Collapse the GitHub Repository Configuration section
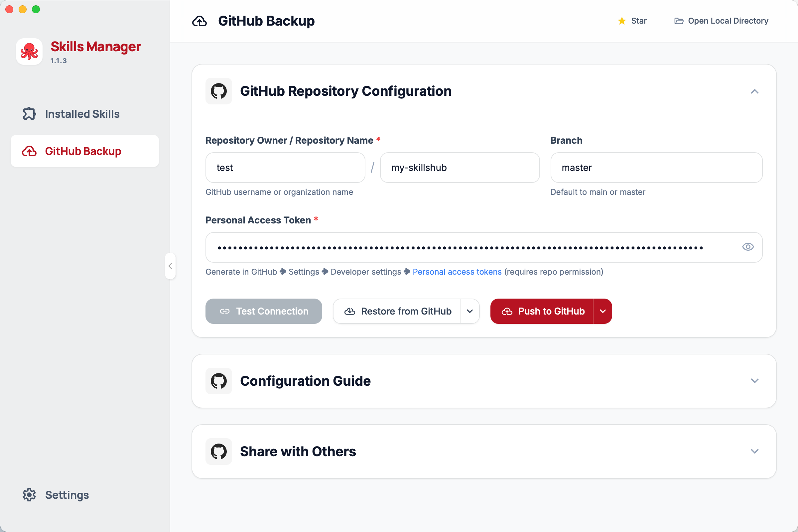The width and height of the screenshot is (798, 532). point(754,91)
